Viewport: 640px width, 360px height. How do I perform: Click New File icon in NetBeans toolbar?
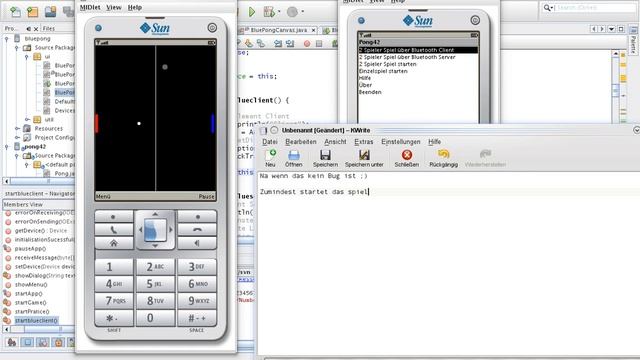coord(16,11)
